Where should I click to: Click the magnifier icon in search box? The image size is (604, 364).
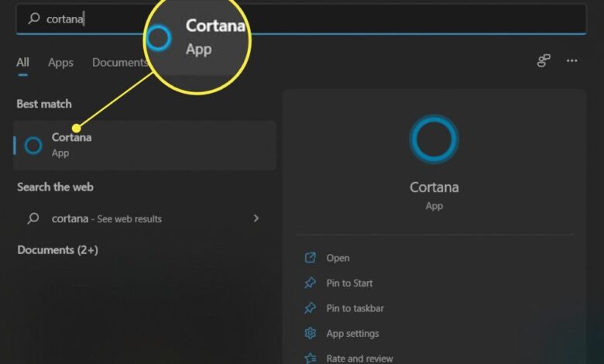click(x=34, y=18)
